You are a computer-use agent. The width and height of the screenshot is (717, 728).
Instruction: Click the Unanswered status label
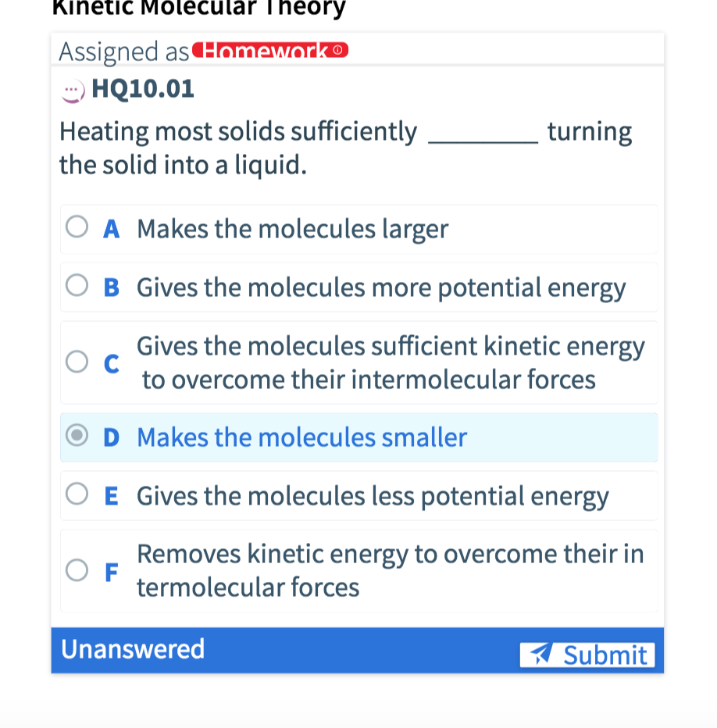(132, 648)
